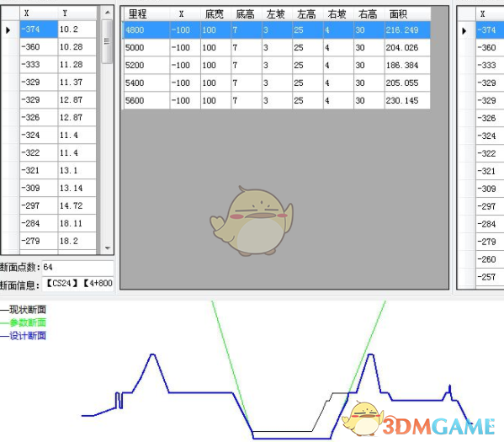The height and width of the screenshot is (442, 504).
Task: Select row marker arrow in right table
Action: 464,31
